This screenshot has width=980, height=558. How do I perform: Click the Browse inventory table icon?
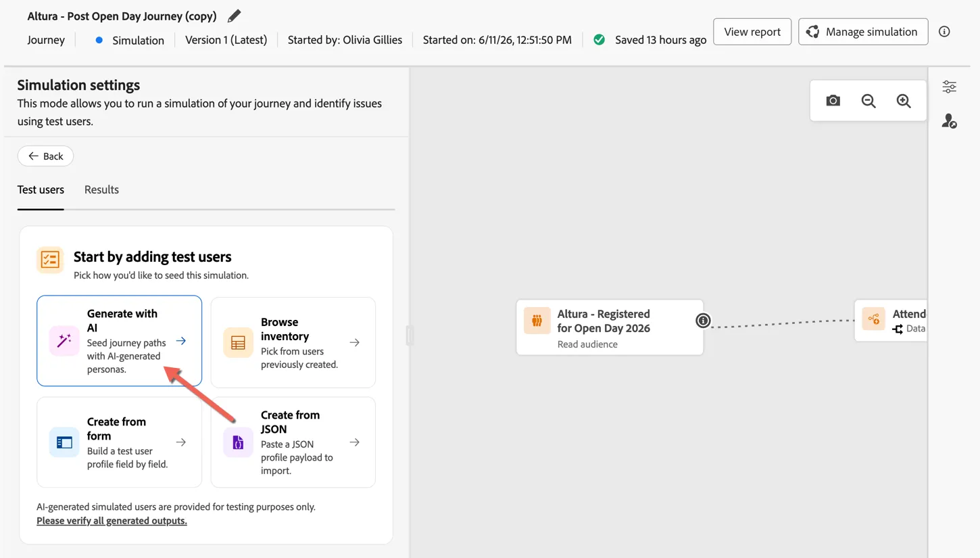click(x=238, y=343)
